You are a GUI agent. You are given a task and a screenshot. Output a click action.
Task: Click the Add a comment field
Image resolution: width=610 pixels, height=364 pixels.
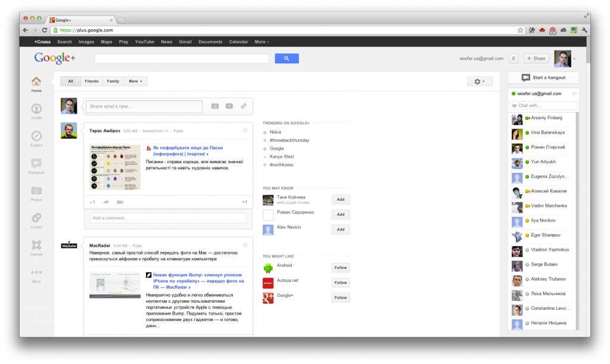[x=168, y=218]
